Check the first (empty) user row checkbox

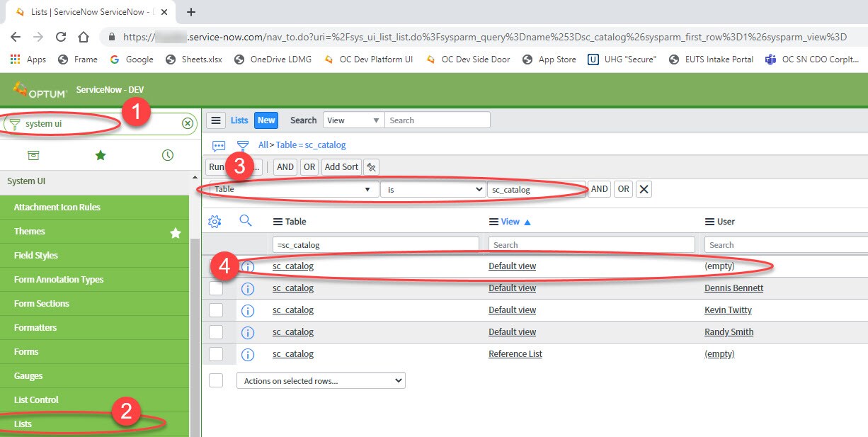(x=216, y=267)
